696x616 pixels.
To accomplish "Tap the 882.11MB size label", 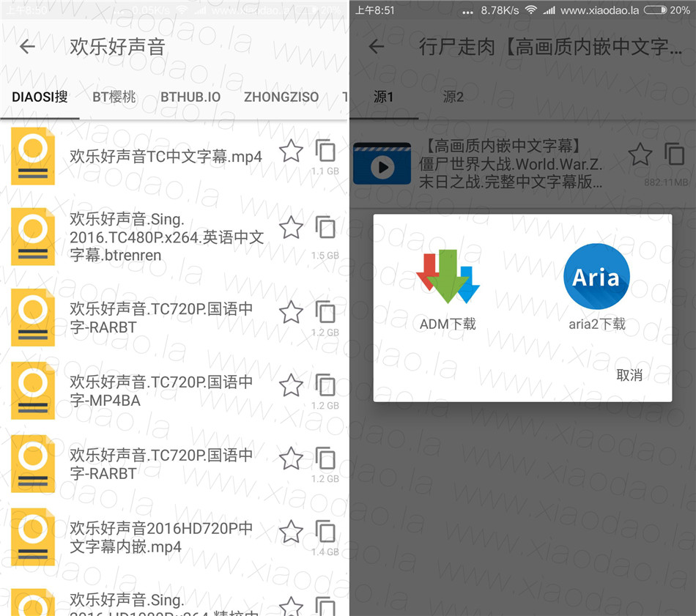I will point(666,182).
